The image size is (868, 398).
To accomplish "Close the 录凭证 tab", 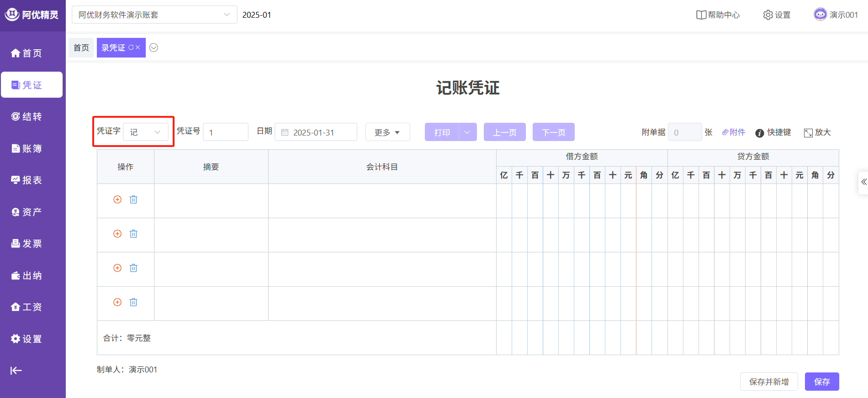I will pyautogui.click(x=138, y=47).
